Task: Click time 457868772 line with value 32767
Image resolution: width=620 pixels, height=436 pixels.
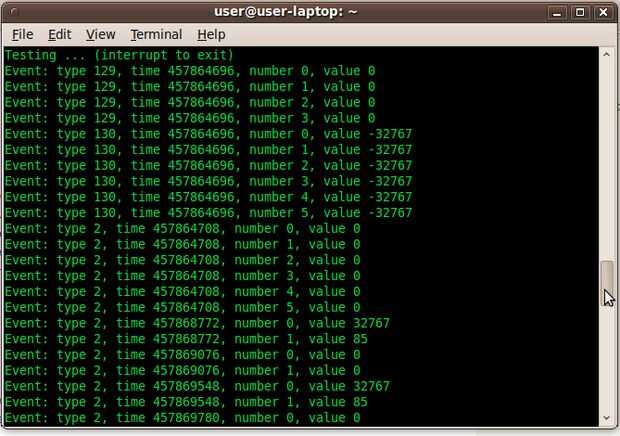Action: [197, 324]
